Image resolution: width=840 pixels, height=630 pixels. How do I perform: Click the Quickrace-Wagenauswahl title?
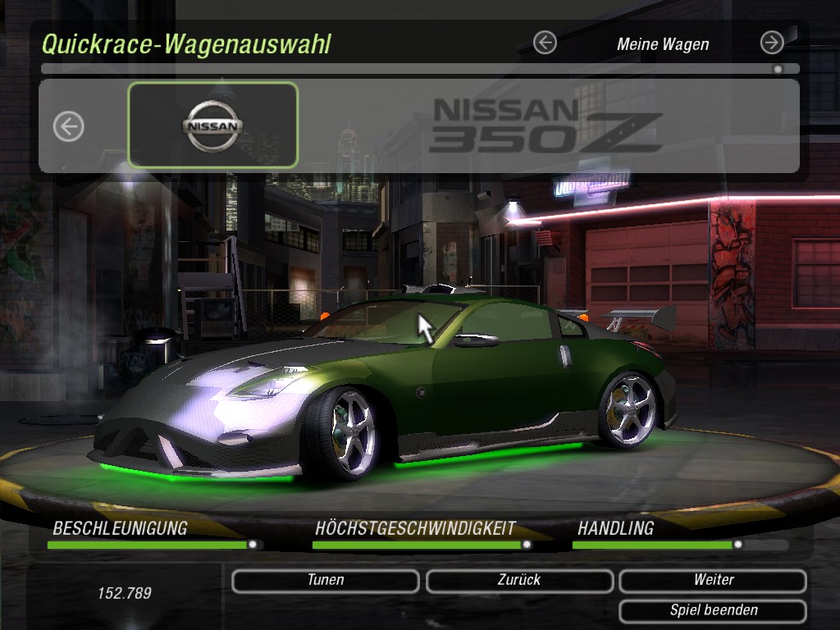pyautogui.click(x=186, y=44)
